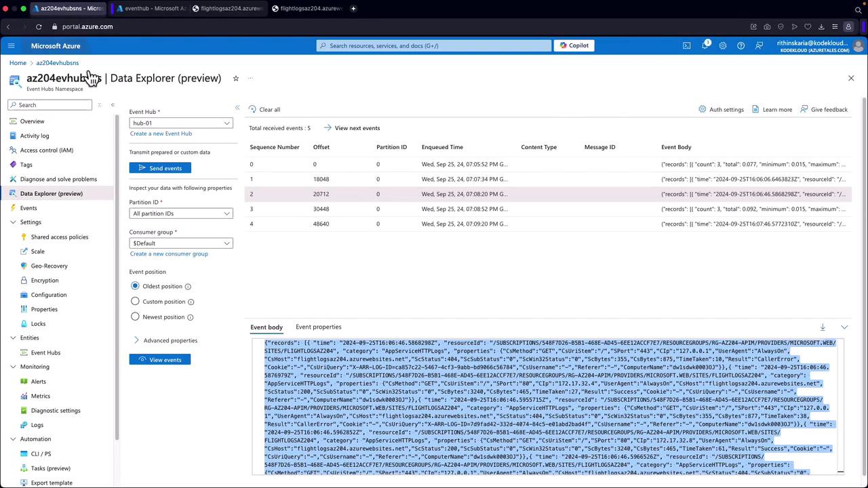Click the Encryption shield icon
Viewport: 868px width, 488px height.
pyautogui.click(x=24, y=281)
